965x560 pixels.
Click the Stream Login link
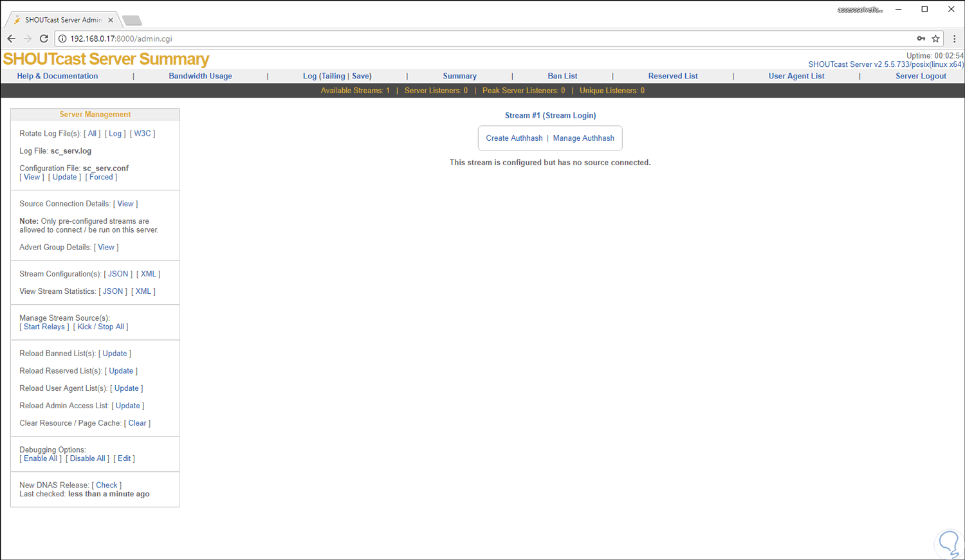click(x=569, y=116)
